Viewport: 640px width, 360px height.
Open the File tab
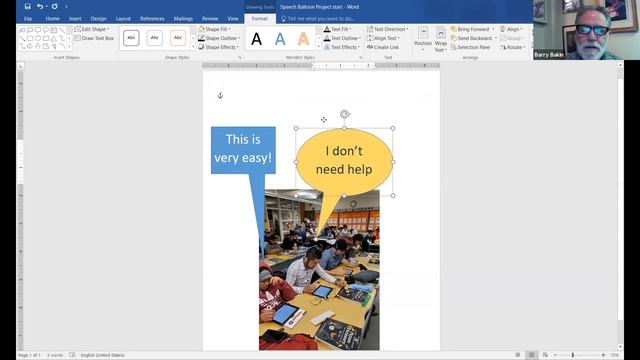click(28, 19)
